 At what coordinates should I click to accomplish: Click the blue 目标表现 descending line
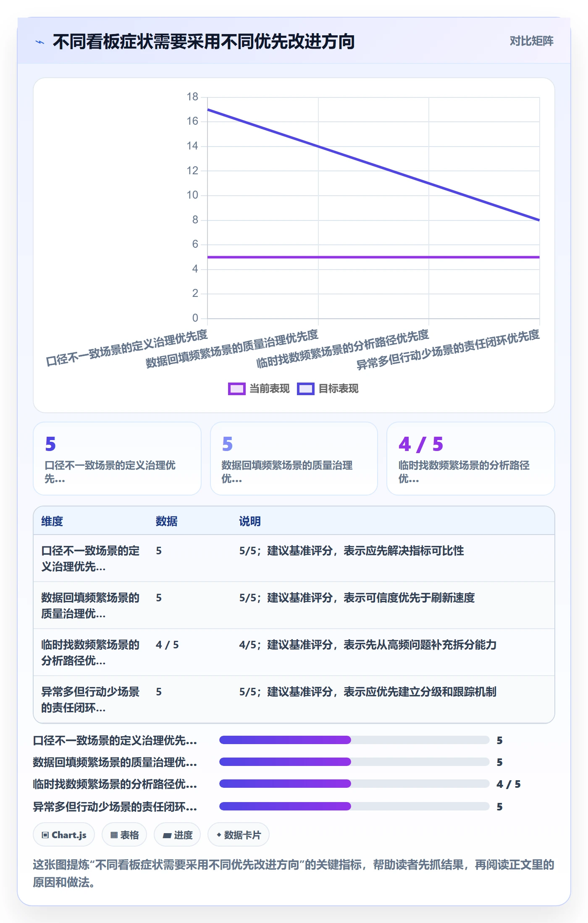[x=373, y=165]
